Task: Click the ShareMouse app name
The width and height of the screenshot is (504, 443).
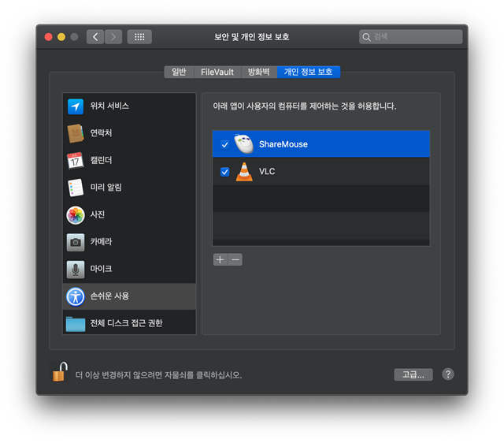Action: (283, 144)
